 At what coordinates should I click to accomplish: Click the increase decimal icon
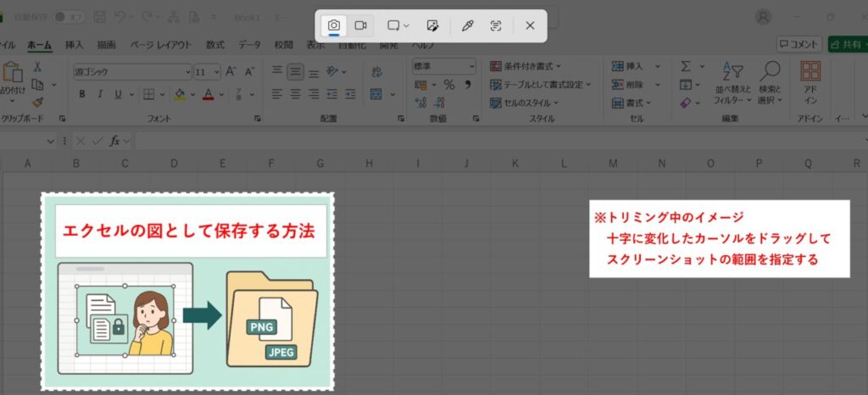420,103
